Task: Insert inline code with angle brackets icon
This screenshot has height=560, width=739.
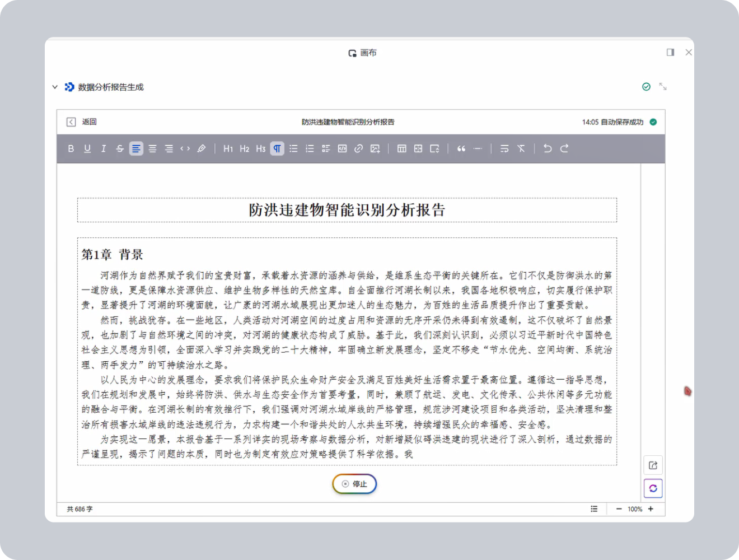Action: pyautogui.click(x=185, y=148)
